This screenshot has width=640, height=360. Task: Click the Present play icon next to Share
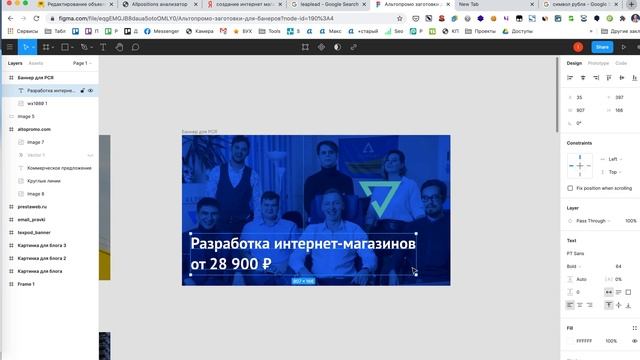[624, 47]
